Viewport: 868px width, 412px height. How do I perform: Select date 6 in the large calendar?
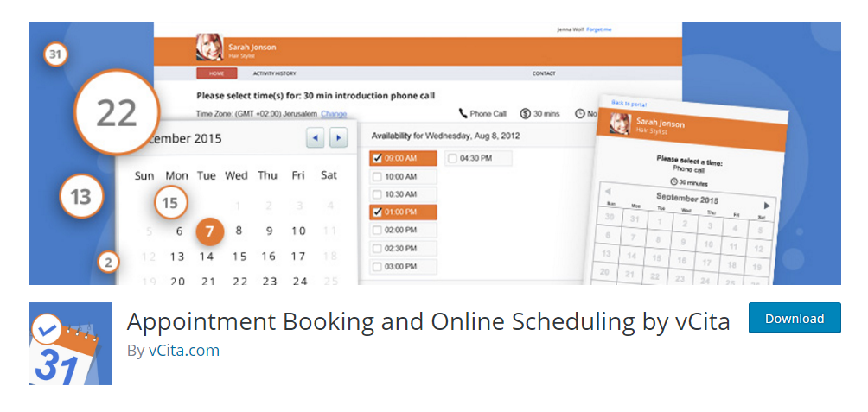[179, 231]
